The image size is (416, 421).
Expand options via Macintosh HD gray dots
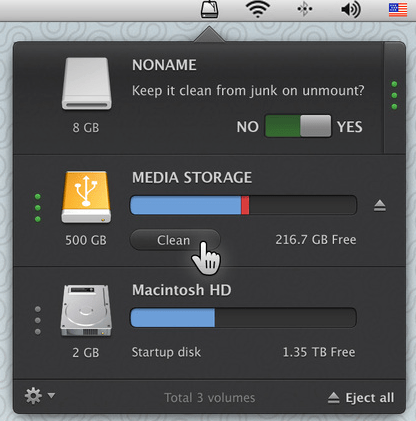point(38,320)
